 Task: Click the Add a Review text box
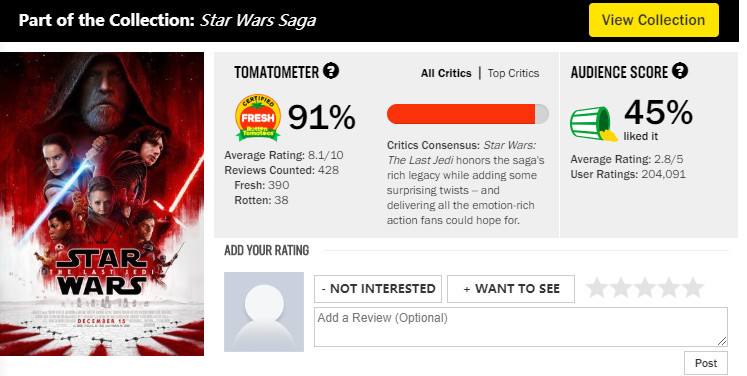[x=521, y=327]
